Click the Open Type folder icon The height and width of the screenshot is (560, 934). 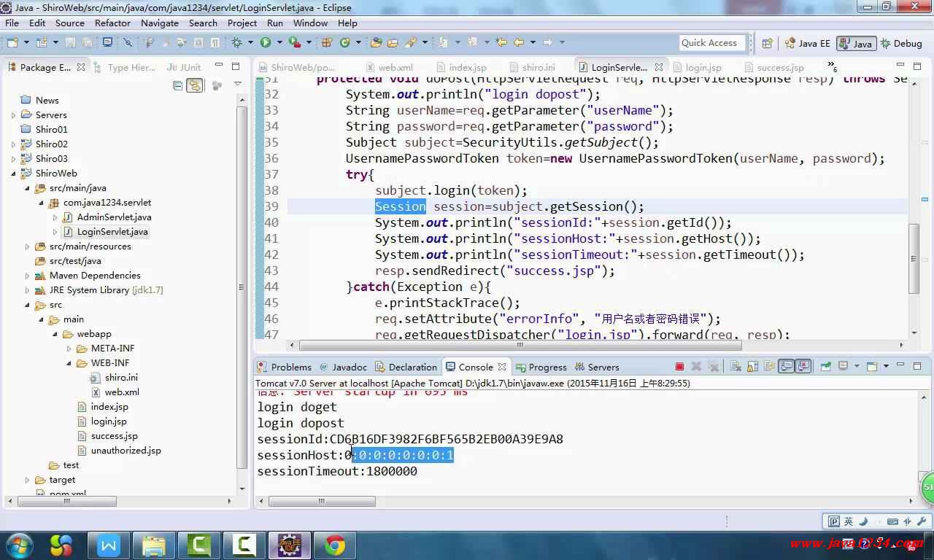376,42
